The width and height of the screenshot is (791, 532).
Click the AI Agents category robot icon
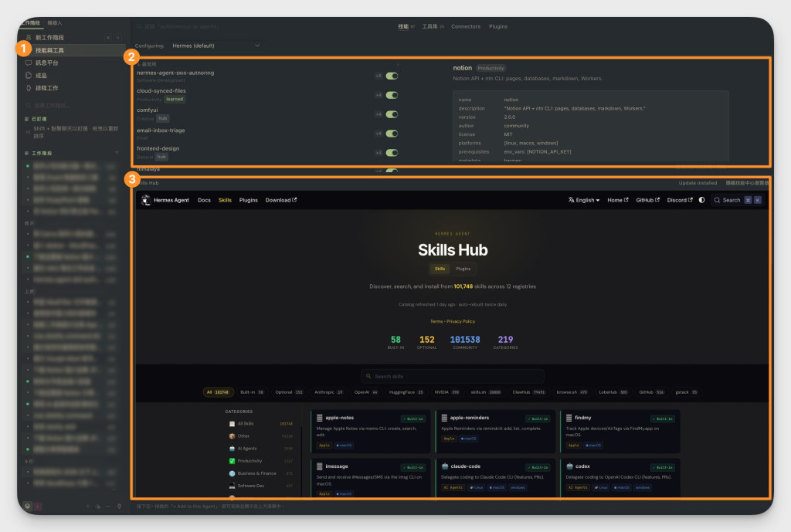click(232, 449)
